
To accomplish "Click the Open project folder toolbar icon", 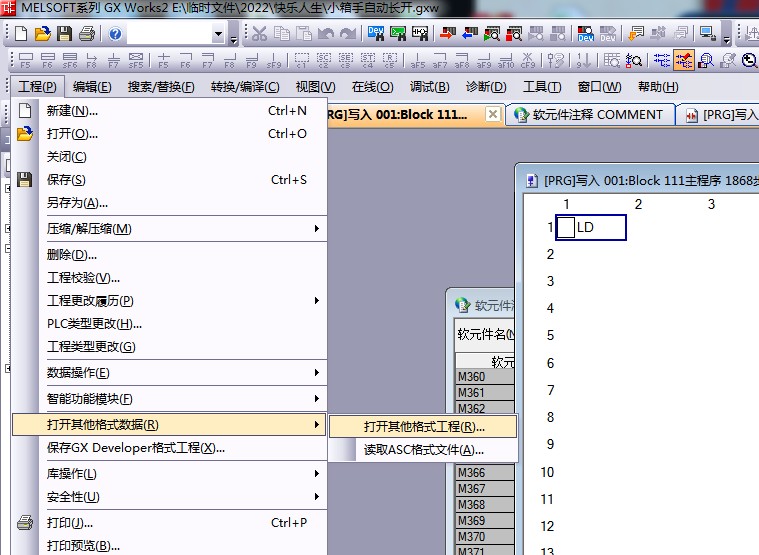I will point(43,33).
